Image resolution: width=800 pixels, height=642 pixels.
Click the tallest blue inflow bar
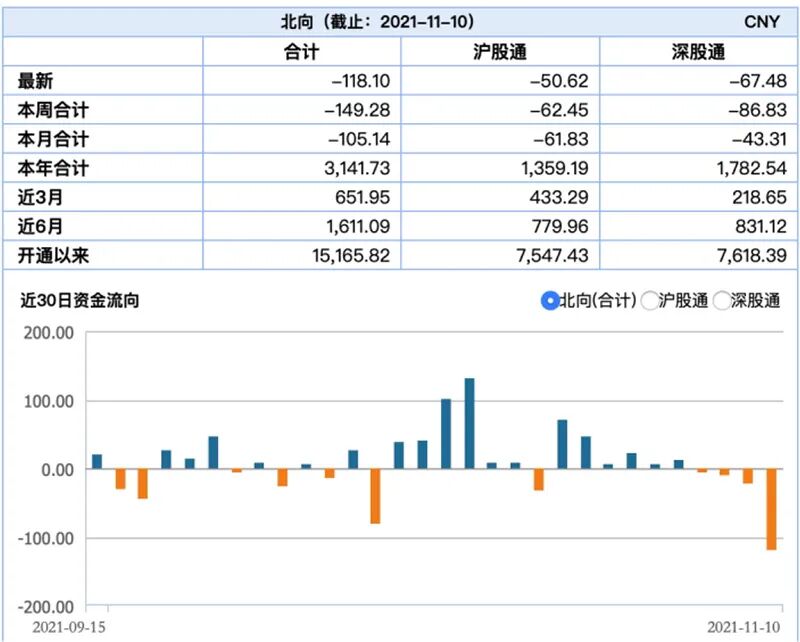[469, 424]
